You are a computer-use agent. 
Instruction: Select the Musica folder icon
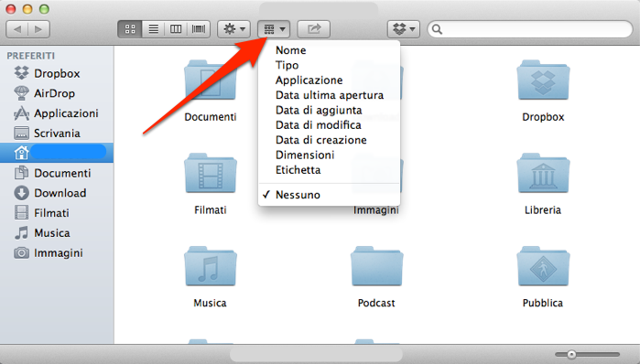point(211,266)
